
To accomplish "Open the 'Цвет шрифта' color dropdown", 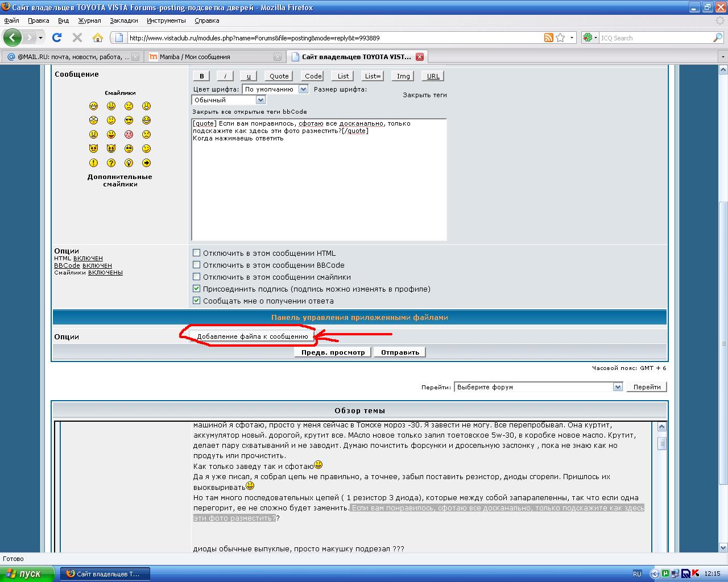I will click(x=275, y=89).
